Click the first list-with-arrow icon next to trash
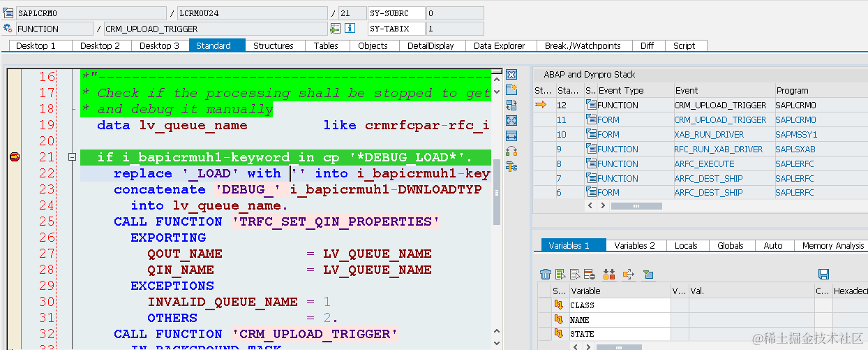Screen dimensions: 868x350 pos(560,275)
